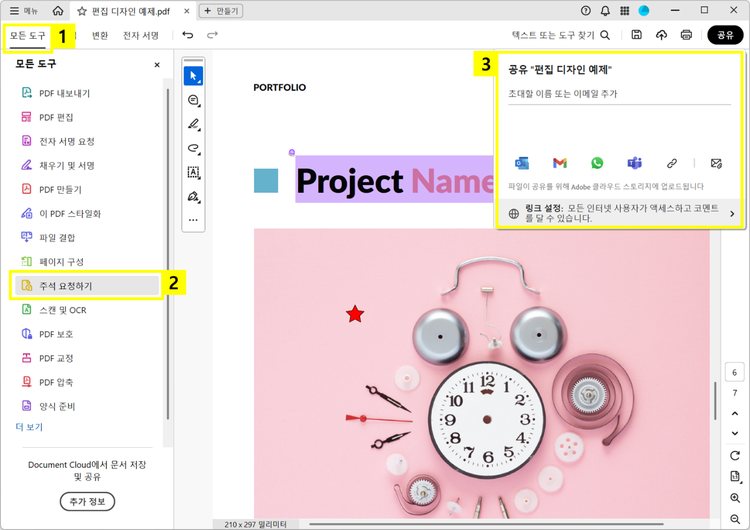Image resolution: width=750 pixels, height=530 pixels.
Task: Open the blue profile avatar
Action: click(644, 11)
